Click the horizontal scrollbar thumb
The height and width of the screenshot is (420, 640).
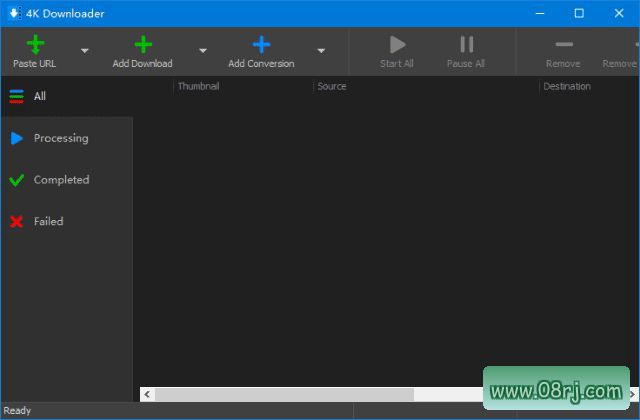click(x=284, y=394)
